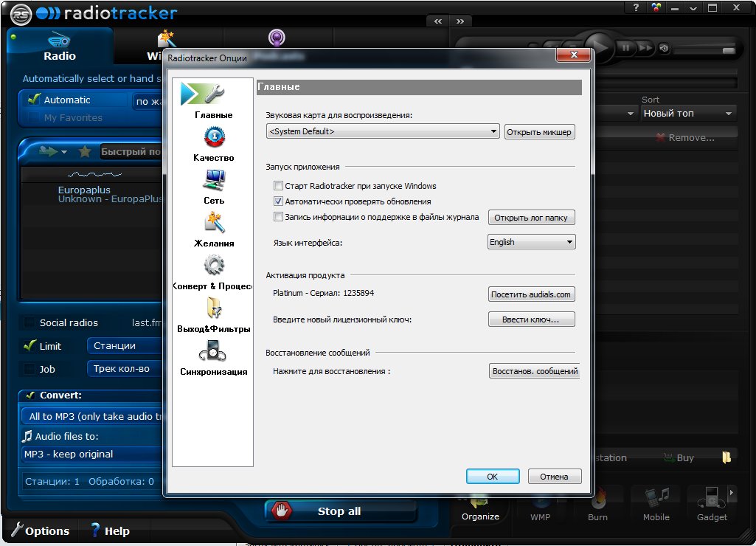Image resolution: width=756 pixels, height=546 pixels.
Task: Click the Remove... button in main window
Action: pos(685,137)
